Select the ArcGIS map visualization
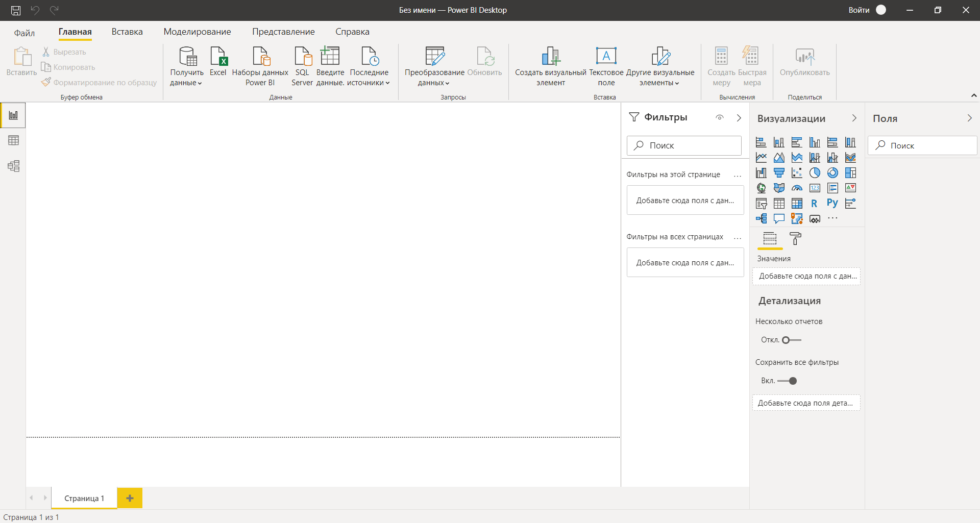 pos(797,219)
